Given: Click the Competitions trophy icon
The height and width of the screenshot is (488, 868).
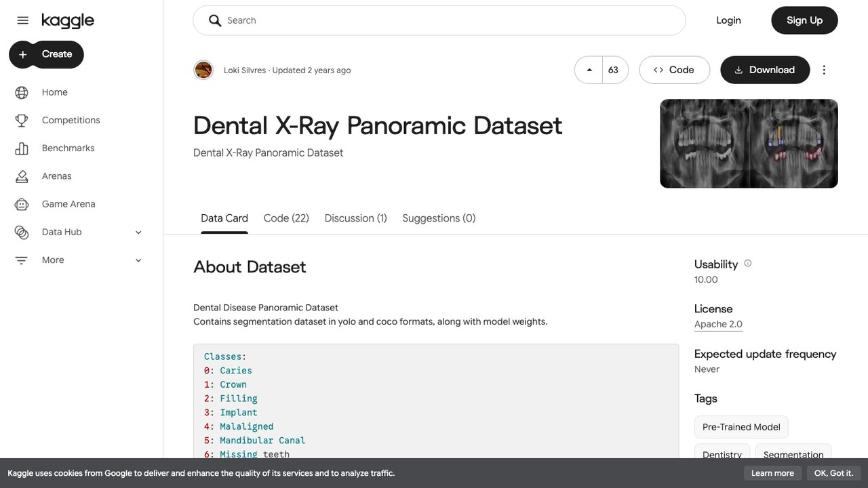Looking at the screenshot, I should click(x=22, y=120).
